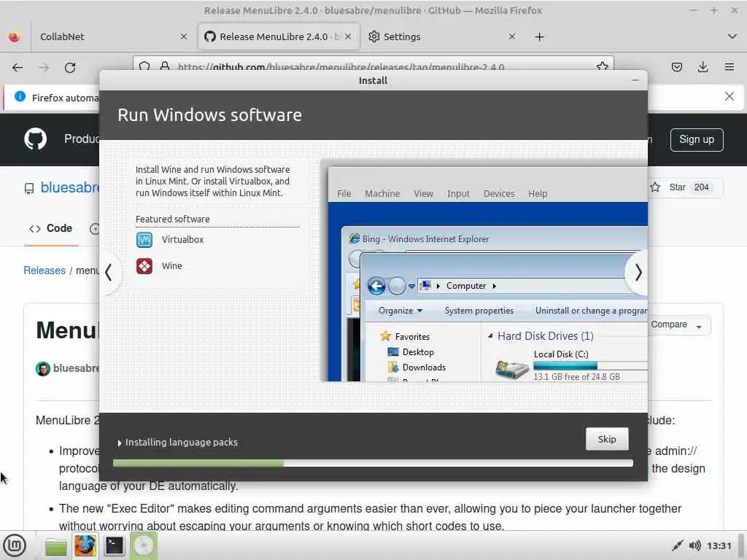747x560 pixels.
Task: Click the notification info icon
Action: (20, 97)
